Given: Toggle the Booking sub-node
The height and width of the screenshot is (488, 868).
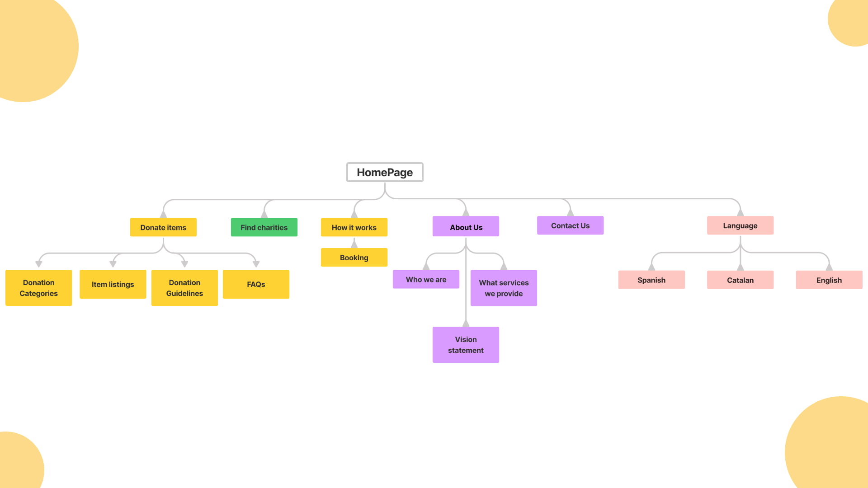Looking at the screenshot, I should (354, 258).
